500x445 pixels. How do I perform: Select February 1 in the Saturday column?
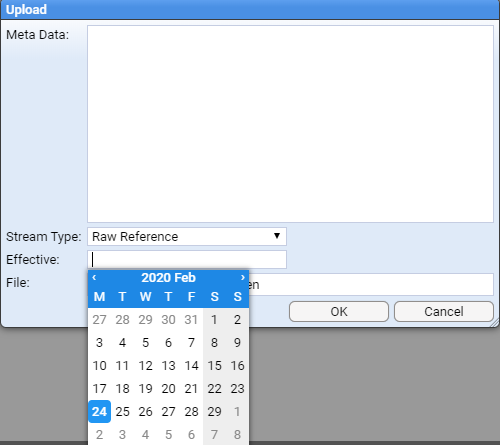(x=214, y=320)
